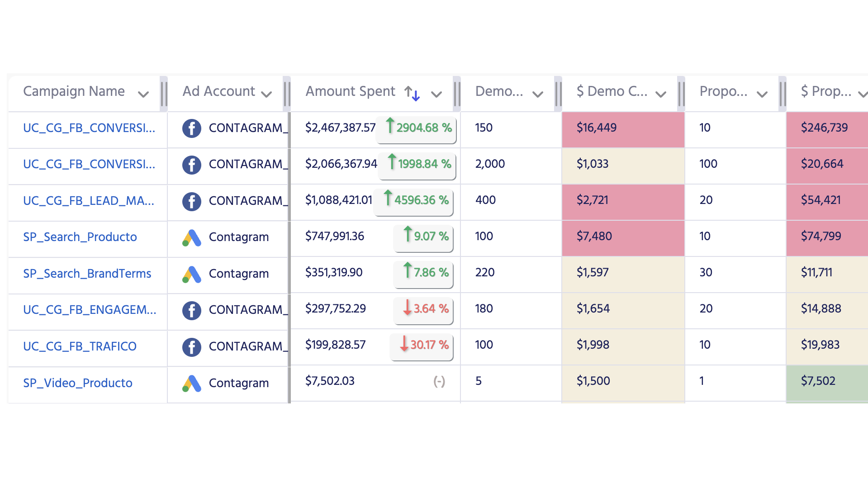
Task: Click the 2904.68 % increase badge
Action: [x=417, y=128]
